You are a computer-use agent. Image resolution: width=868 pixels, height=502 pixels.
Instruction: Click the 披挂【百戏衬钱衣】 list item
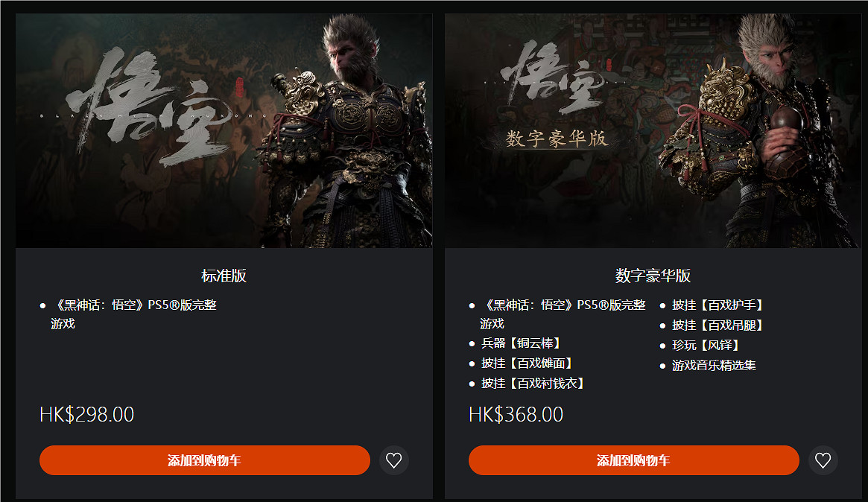point(533,383)
